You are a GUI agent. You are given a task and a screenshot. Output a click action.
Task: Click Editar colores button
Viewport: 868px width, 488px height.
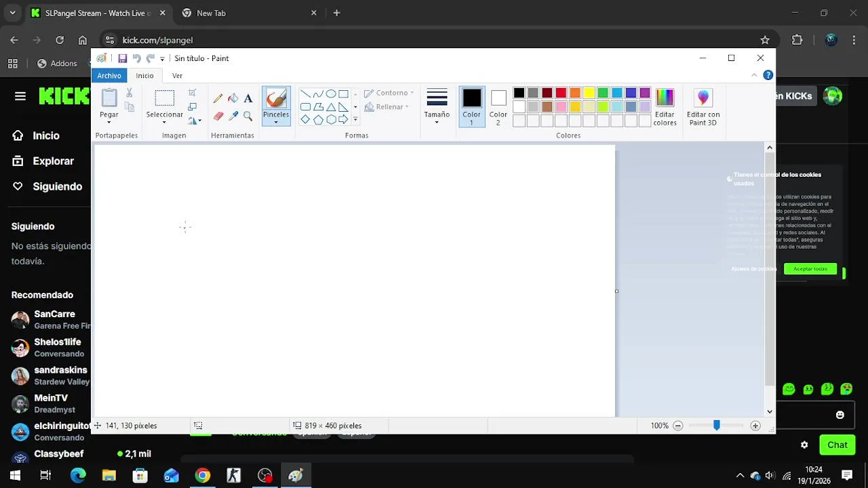[665, 107]
